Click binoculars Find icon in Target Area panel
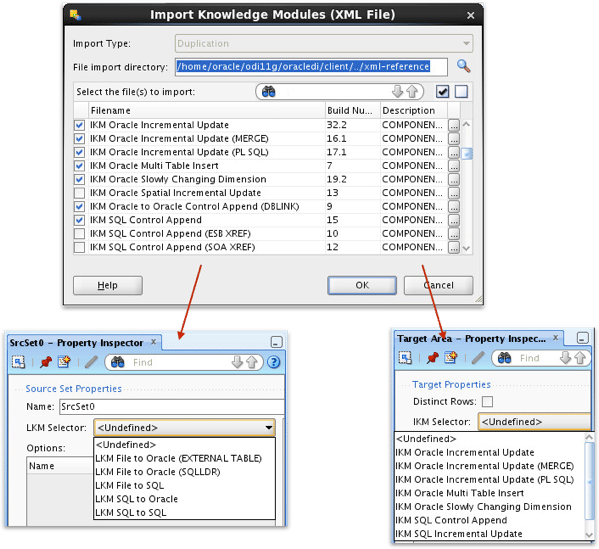The height and width of the screenshot is (549, 599). click(504, 358)
